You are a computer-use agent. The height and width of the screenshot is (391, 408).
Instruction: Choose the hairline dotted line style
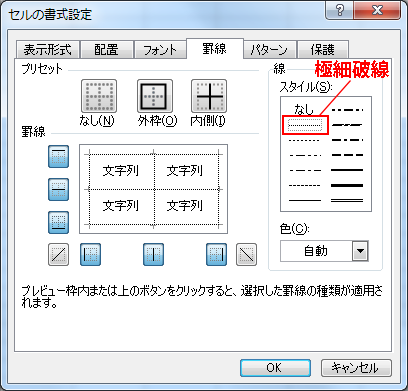(305, 125)
